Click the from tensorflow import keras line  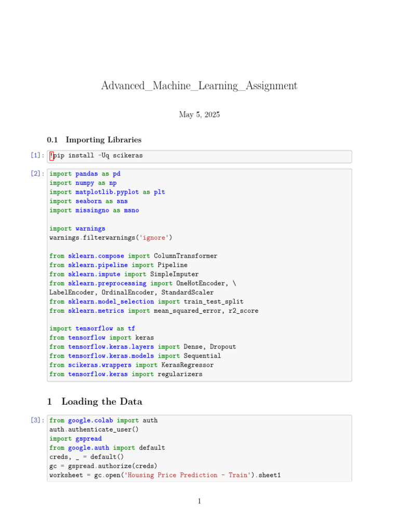tap(102, 338)
